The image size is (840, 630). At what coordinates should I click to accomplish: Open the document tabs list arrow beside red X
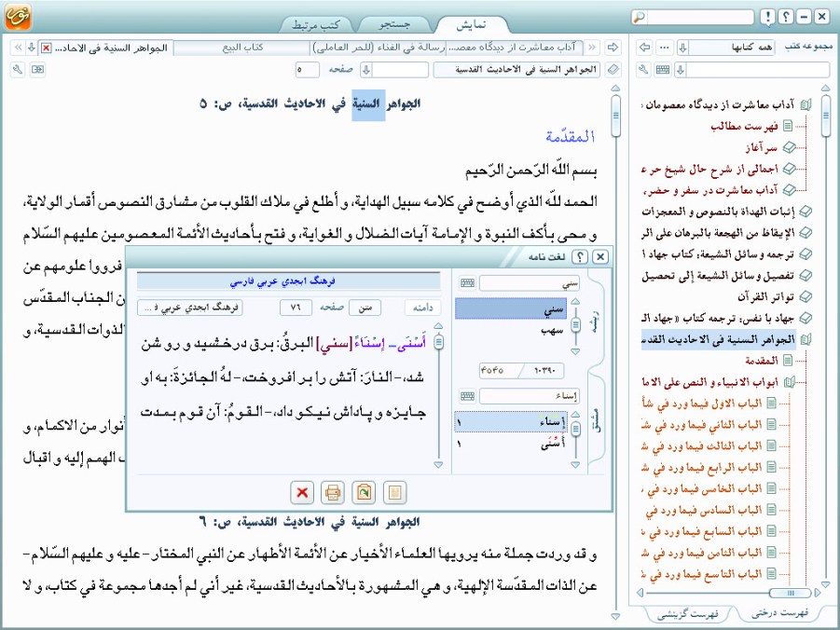click(x=32, y=48)
